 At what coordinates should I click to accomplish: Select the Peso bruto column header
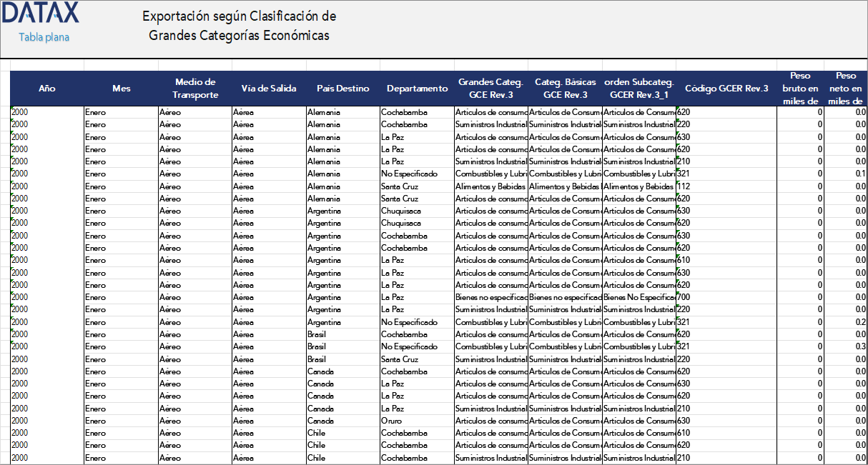[x=801, y=89]
